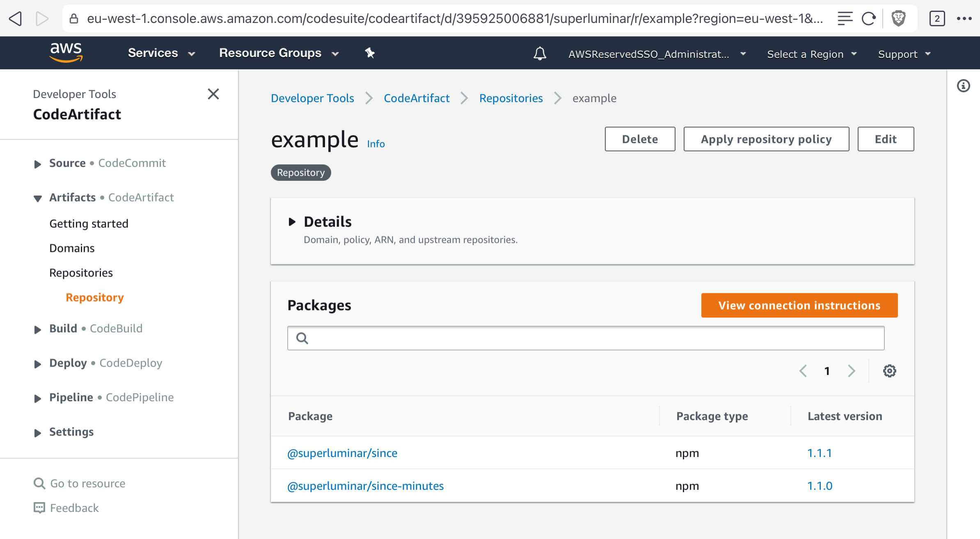This screenshot has height=539, width=980.
Task: Expand the Details section
Action: tap(292, 222)
